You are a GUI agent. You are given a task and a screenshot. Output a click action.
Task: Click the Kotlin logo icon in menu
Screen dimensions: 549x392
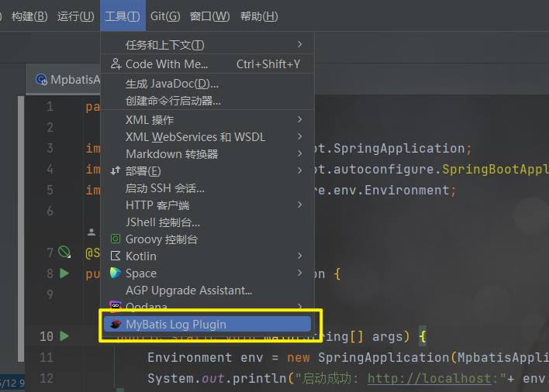116,256
